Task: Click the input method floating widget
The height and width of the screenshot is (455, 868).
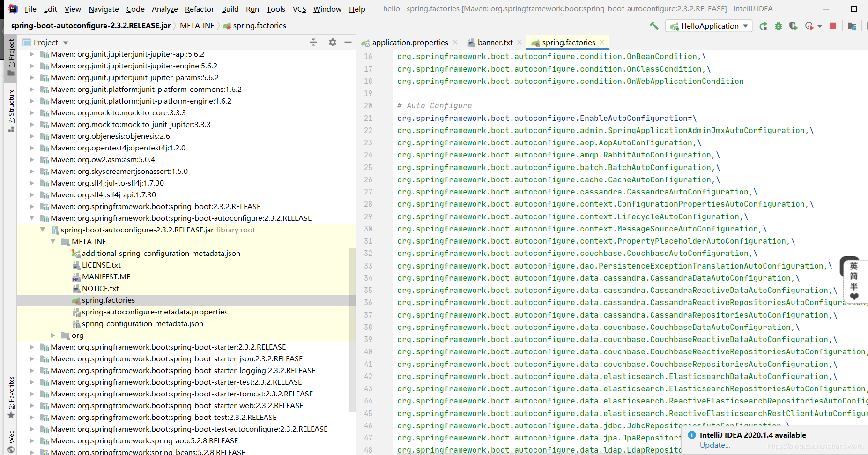Action: coord(854,280)
